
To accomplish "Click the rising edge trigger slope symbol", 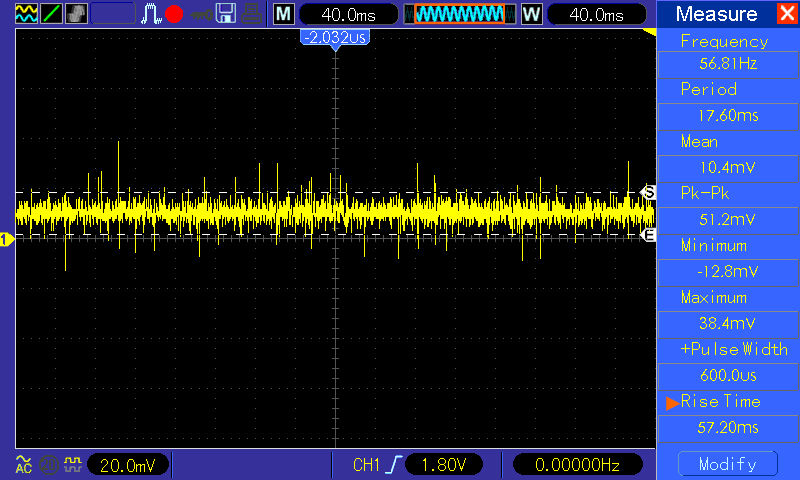I will (395, 464).
